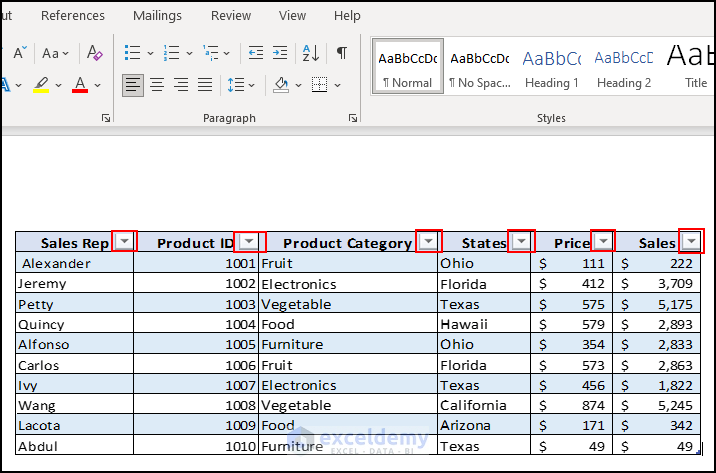The width and height of the screenshot is (716, 473).
Task: Apply the Heading 1 style
Action: 552,66
